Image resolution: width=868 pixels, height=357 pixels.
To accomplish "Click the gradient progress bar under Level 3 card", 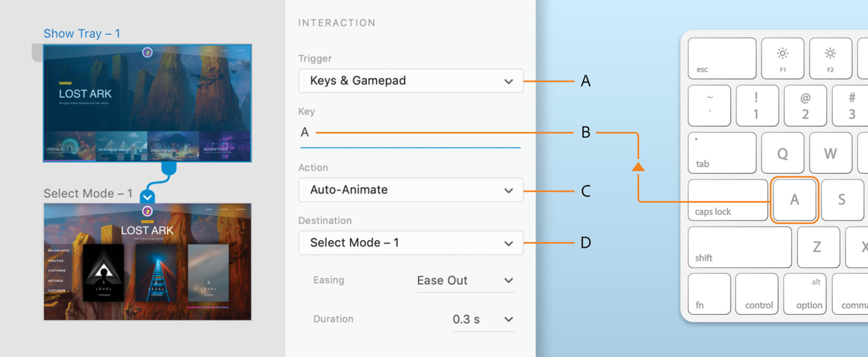I will (x=208, y=306).
